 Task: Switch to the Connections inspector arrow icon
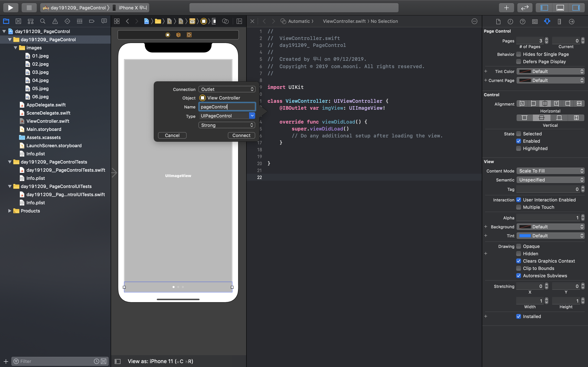[571, 22]
